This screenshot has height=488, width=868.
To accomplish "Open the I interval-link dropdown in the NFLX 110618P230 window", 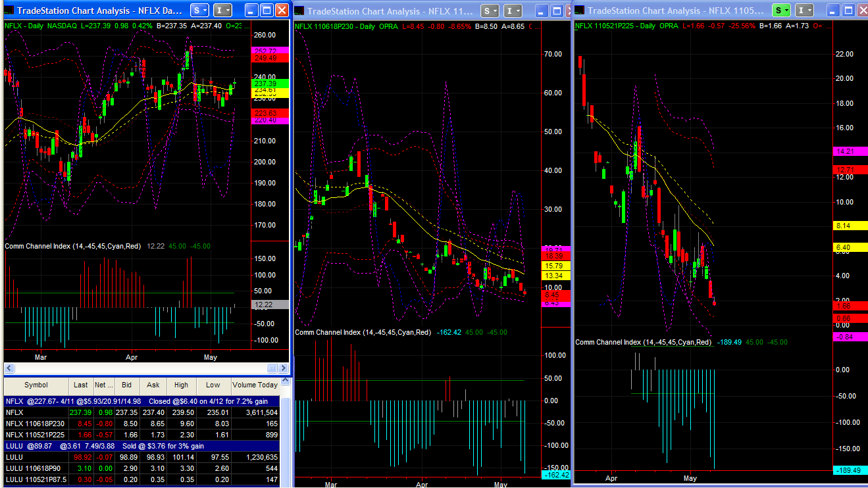I will 513,11.
